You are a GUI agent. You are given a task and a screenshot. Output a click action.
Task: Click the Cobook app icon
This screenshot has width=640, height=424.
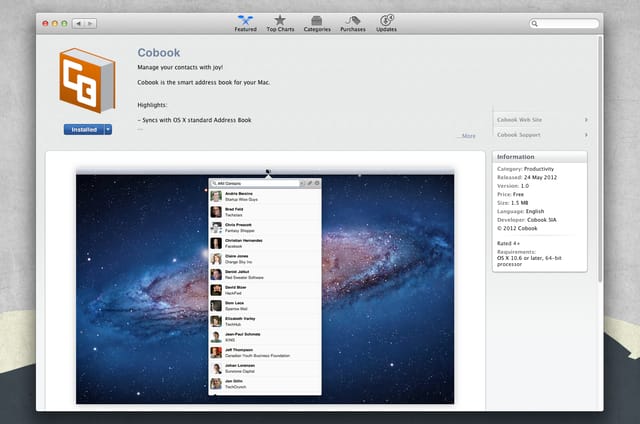[x=87, y=80]
